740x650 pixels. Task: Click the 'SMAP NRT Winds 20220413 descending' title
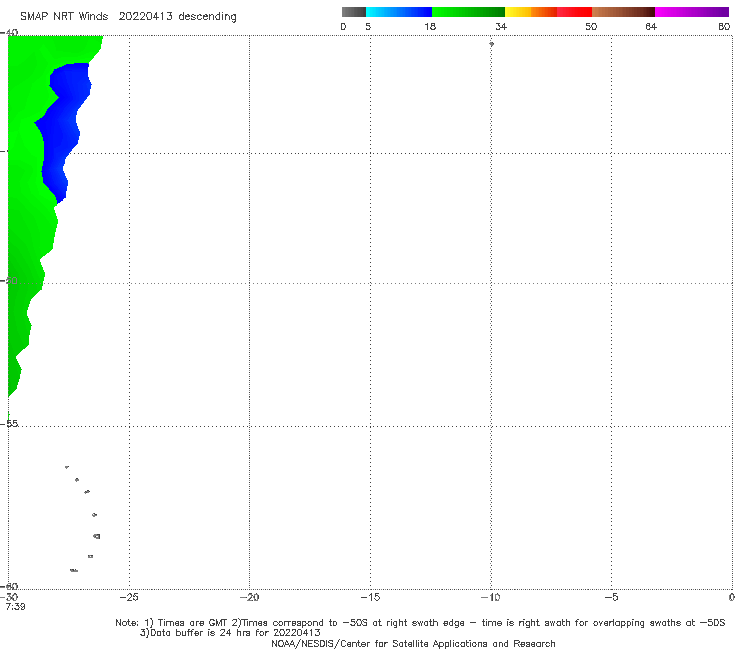[128, 17]
